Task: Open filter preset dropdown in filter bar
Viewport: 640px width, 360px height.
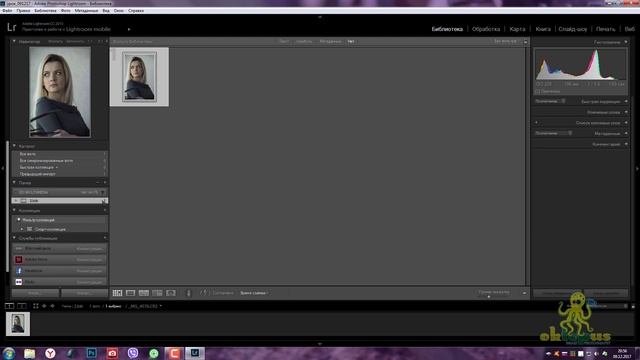Action: coord(506,41)
